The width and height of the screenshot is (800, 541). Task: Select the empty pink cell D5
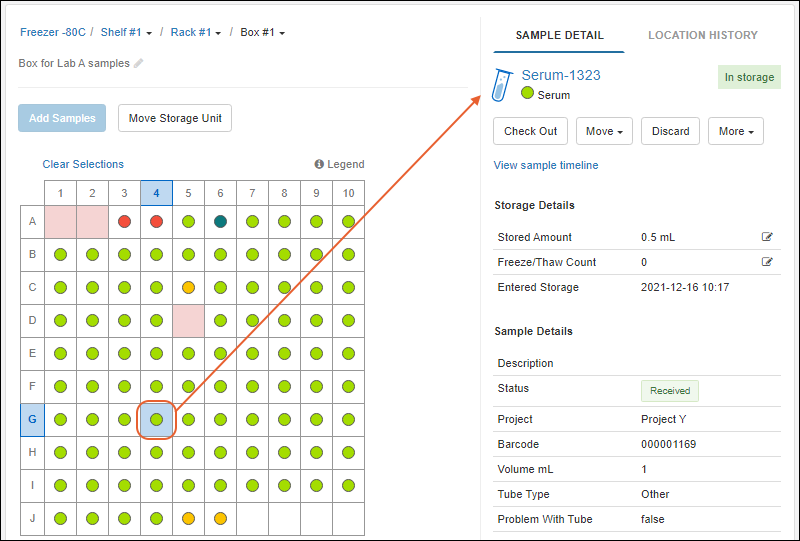pos(188,321)
